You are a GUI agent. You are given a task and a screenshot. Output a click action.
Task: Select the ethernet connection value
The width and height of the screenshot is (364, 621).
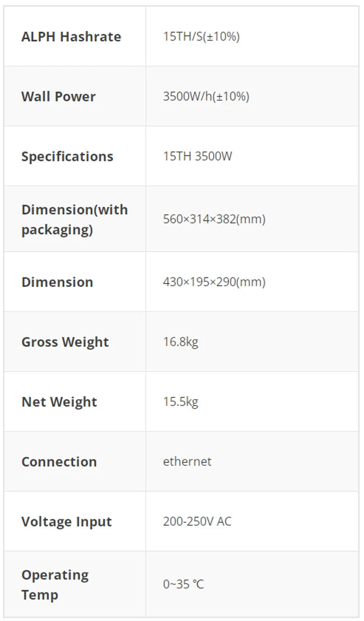(x=187, y=462)
